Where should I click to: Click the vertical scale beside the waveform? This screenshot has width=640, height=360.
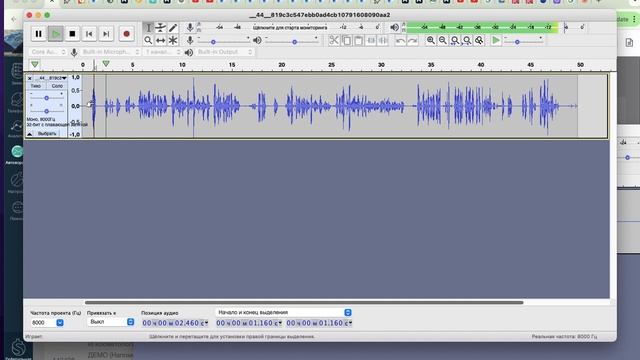click(x=75, y=106)
